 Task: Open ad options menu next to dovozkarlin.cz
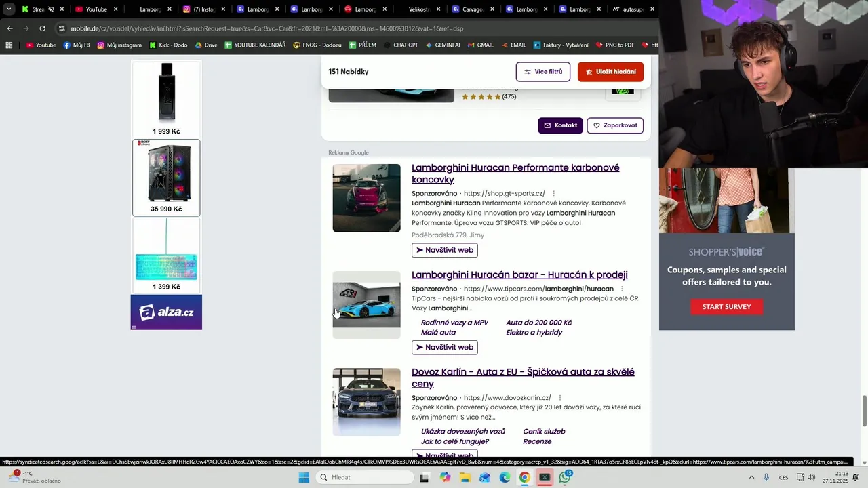point(559,398)
